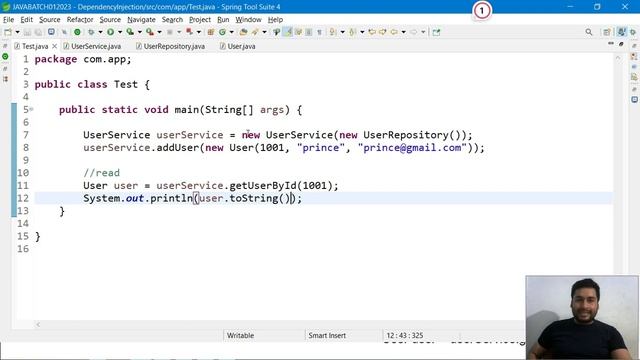Switch to the Java perspective icon
Image resolution: width=640 pixels, height=360 pixels.
tap(622, 32)
